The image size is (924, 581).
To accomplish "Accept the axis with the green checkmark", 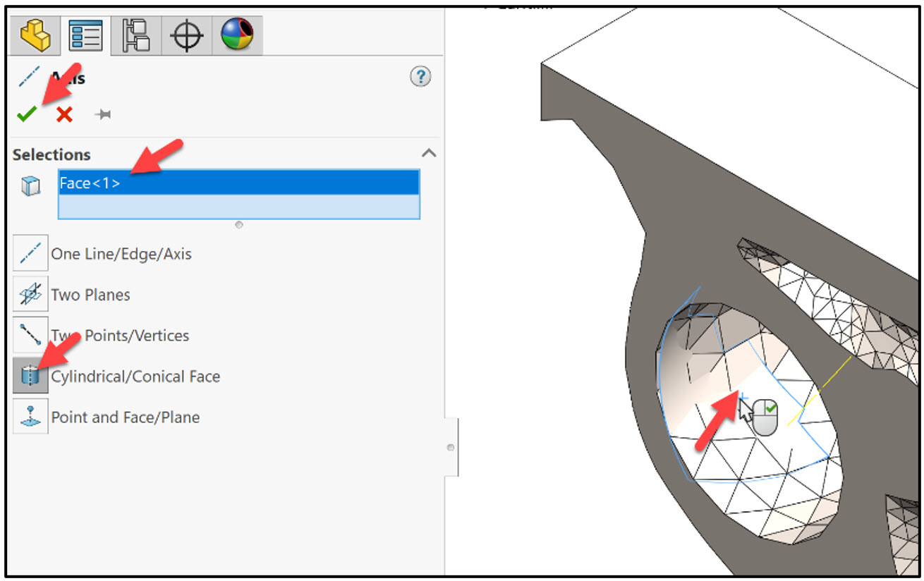I will coord(26,114).
